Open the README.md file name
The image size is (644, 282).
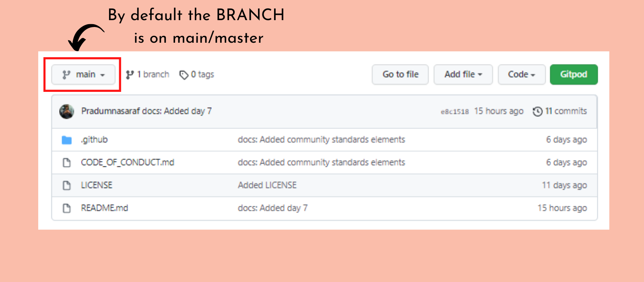(104, 208)
